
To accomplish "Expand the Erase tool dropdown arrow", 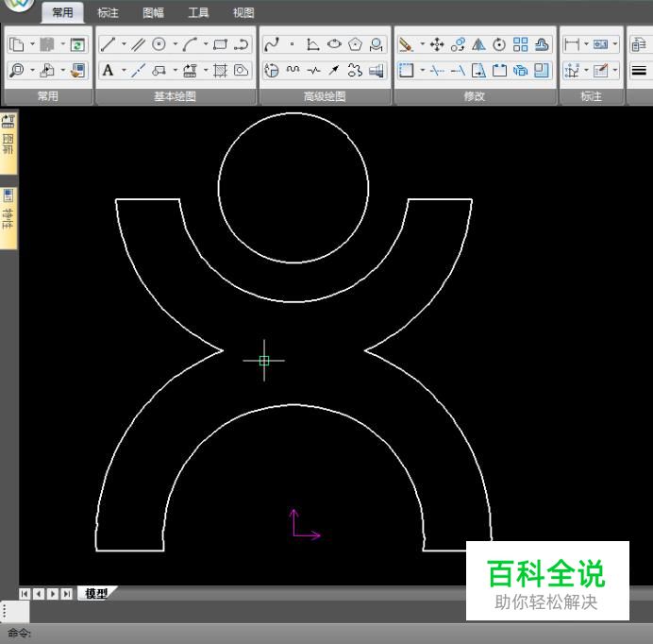I will click(x=422, y=44).
